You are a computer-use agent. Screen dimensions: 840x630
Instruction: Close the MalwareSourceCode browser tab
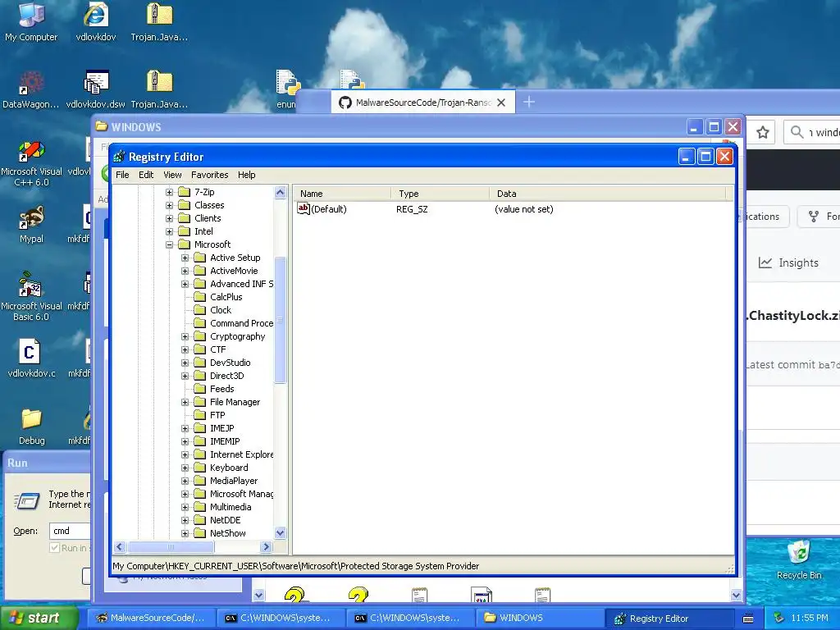pos(501,103)
